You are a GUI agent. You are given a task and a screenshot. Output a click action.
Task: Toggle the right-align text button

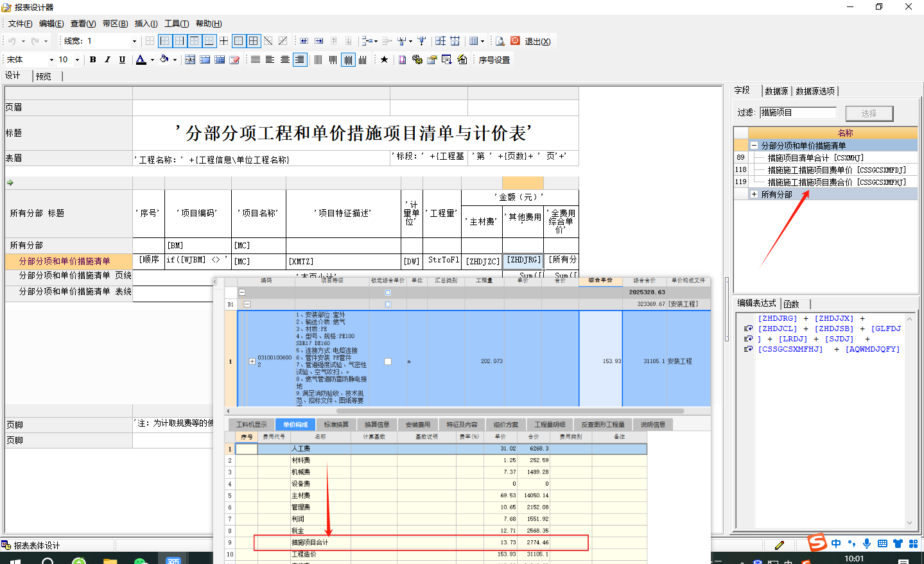point(300,60)
